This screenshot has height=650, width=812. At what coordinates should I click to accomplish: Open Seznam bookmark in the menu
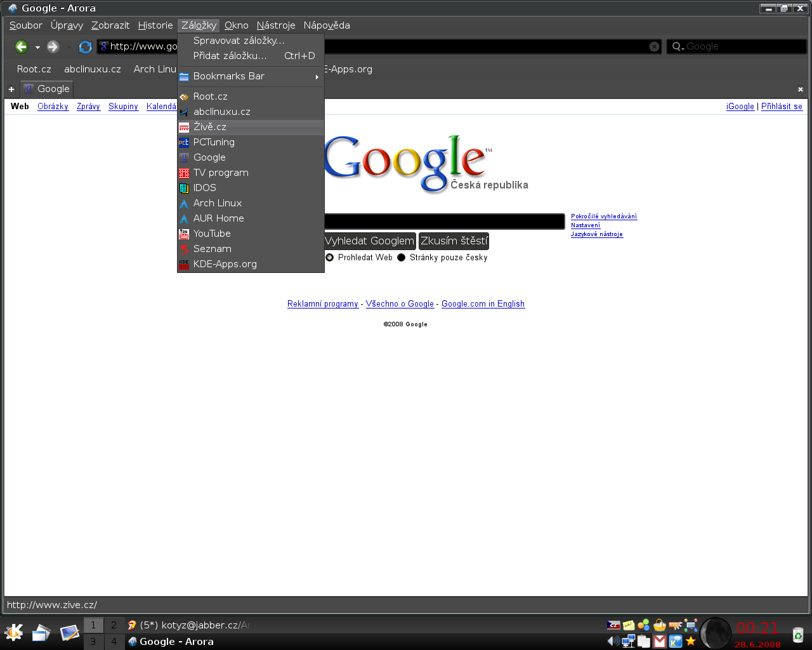tap(251, 249)
